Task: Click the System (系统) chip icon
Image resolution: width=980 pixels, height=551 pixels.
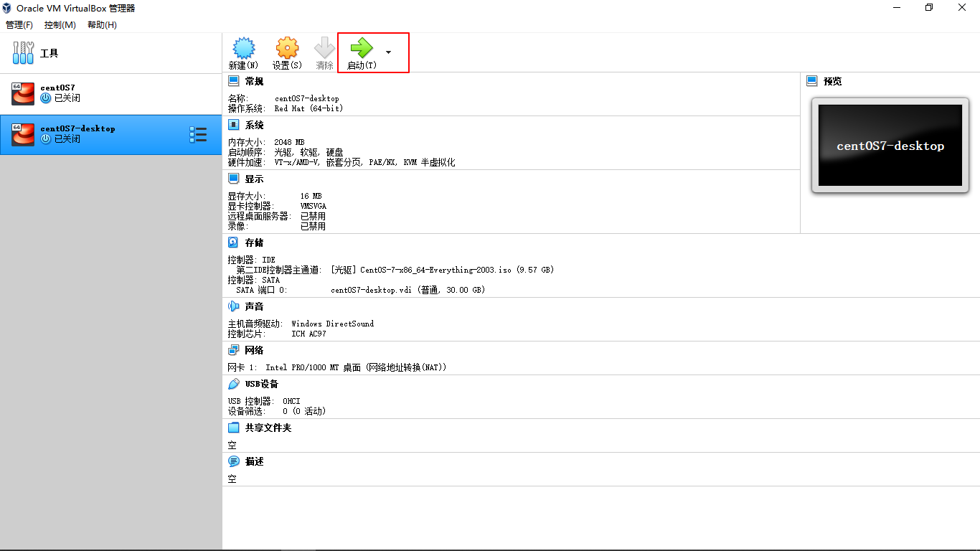Action: tap(234, 125)
